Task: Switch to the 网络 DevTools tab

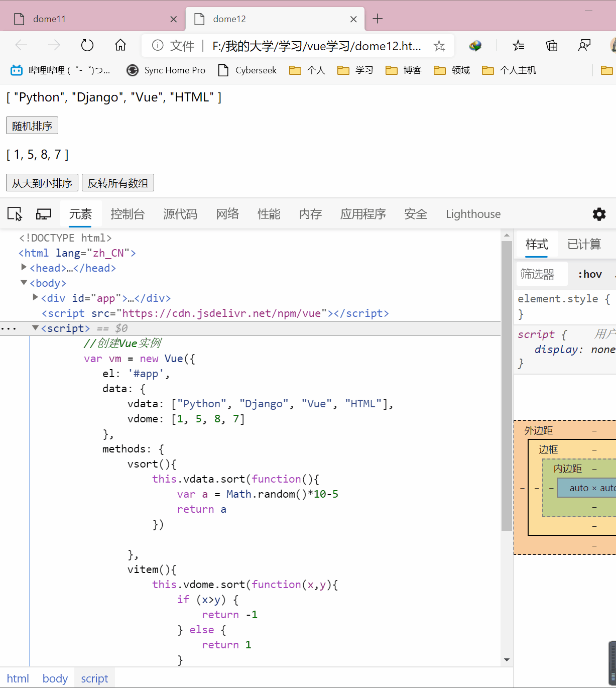Action: (x=227, y=214)
